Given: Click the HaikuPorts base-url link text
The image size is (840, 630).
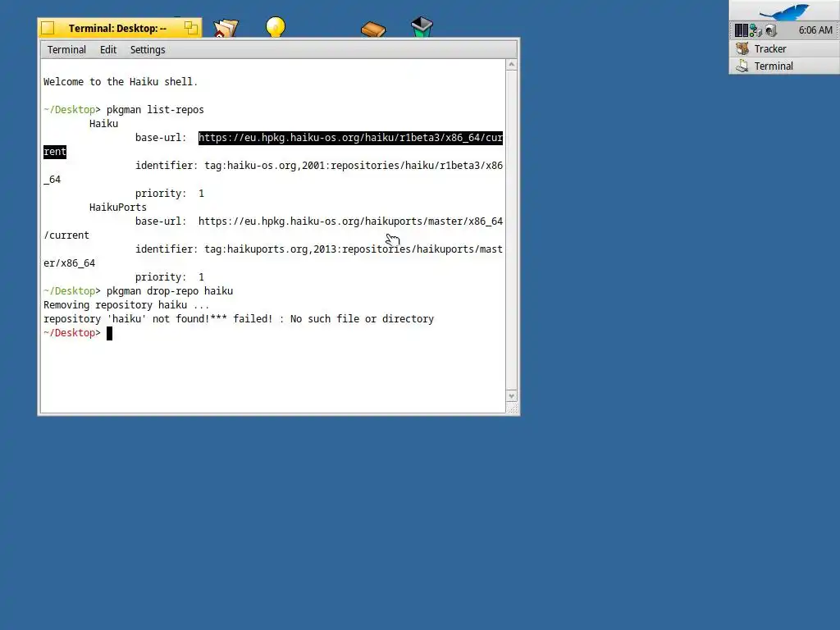Looking at the screenshot, I should pyautogui.click(x=350, y=221).
